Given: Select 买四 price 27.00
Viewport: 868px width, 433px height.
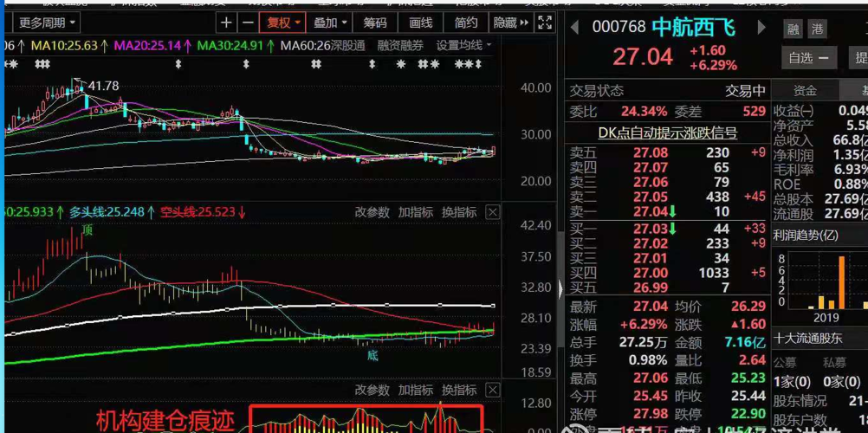Looking at the screenshot, I should (651, 273).
